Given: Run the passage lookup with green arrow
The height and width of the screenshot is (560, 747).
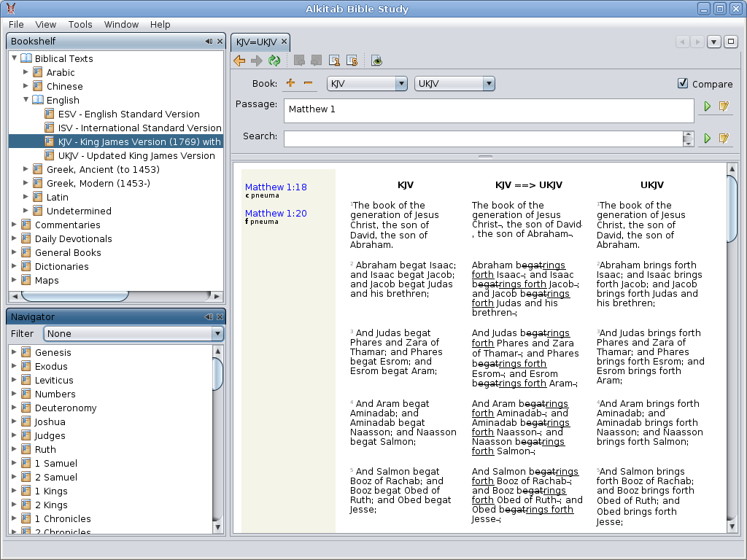Looking at the screenshot, I should pos(706,106).
